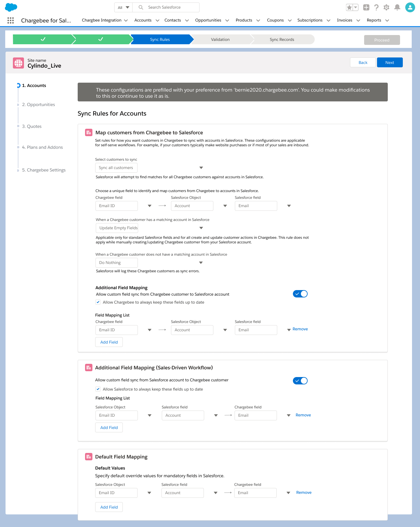
Task: Open the App Launcher grid icon
Action: click(10, 20)
